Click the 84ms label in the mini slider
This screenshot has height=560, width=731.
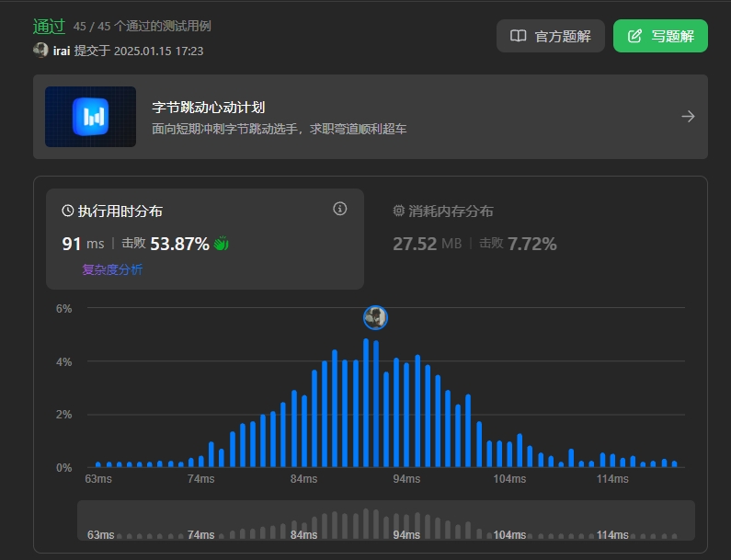click(303, 535)
